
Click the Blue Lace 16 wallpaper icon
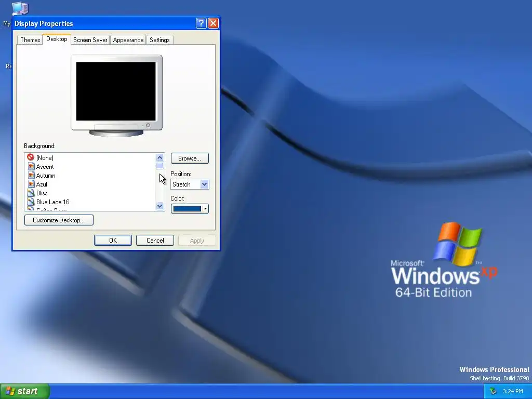(31, 202)
